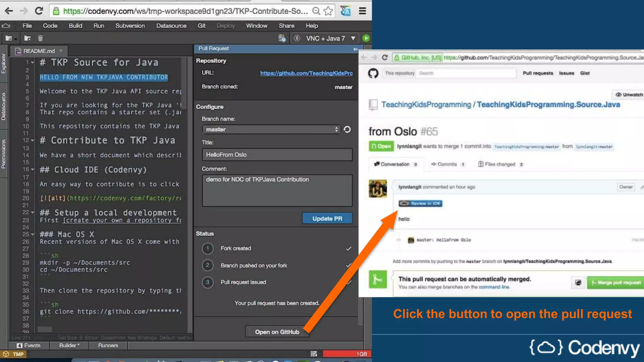Click the Pull requests link in the GitHub header

pos(538,73)
